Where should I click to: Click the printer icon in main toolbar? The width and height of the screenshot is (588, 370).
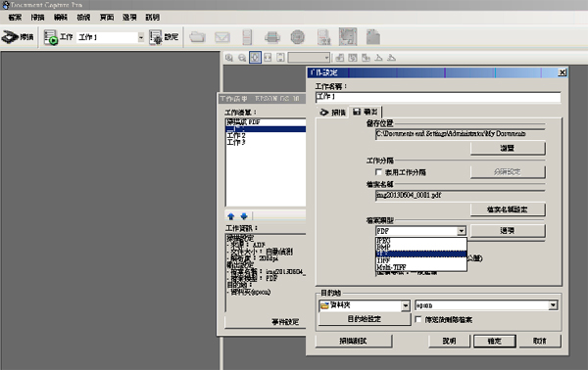(271, 37)
